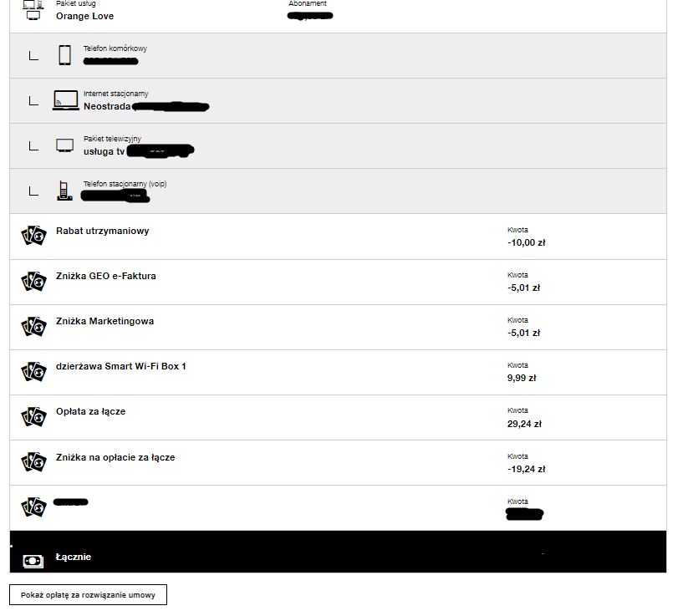Image resolution: width=683 pixels, height=616 pixels.
Task: Select the Telefon komórkowy label
Action: 115,48
